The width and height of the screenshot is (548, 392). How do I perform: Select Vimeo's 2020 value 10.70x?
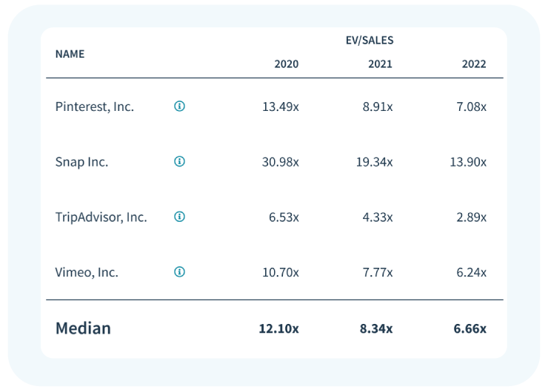pos(280,273)
